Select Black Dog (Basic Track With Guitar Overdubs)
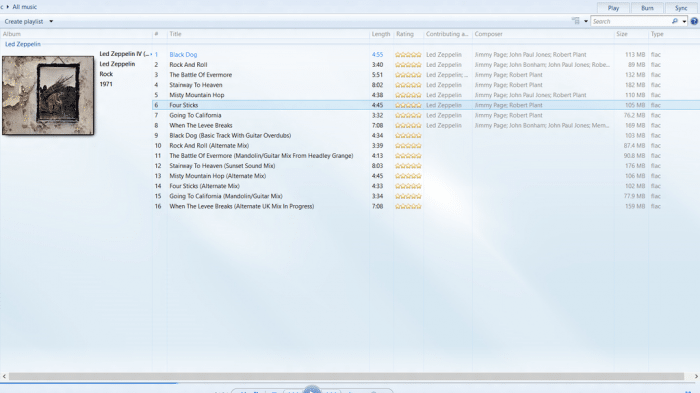 [230, 135]
